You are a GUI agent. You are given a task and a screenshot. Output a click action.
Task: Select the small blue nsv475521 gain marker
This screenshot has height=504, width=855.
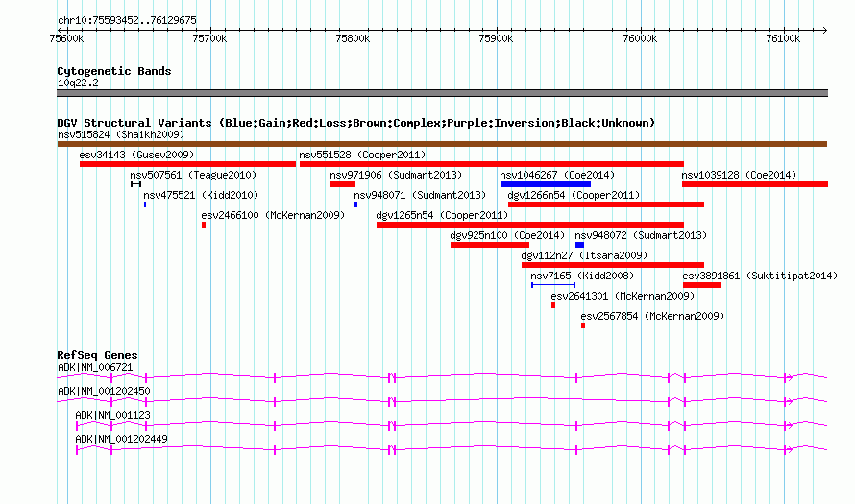(x=145, y=204)
